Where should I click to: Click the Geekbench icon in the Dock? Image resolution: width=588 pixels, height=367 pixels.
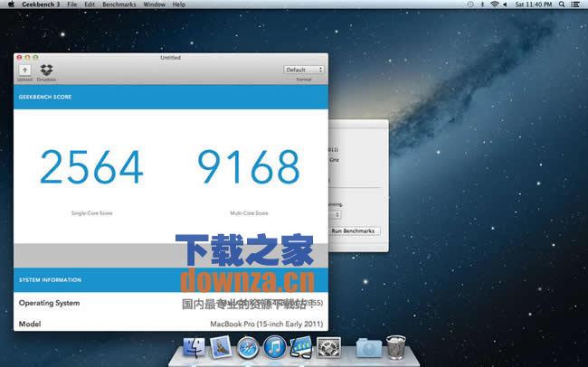(301, 347)
